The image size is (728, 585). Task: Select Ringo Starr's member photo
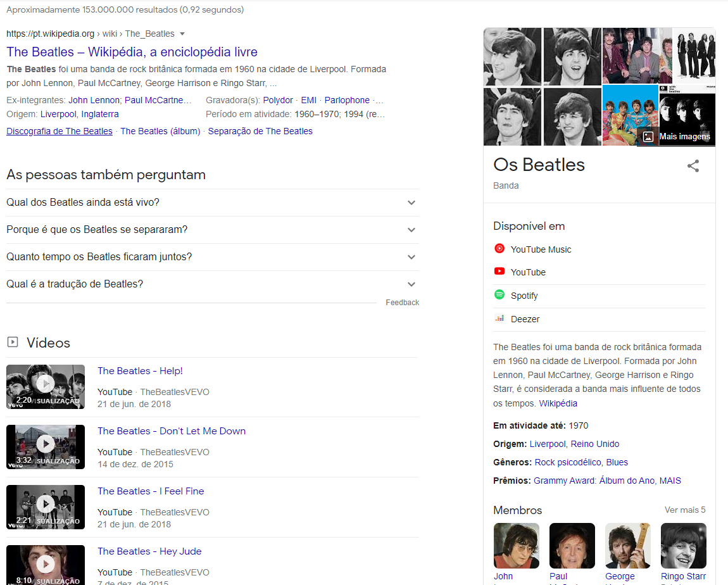(684, 546)
